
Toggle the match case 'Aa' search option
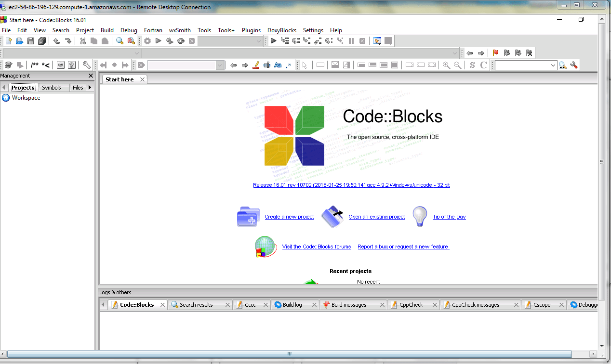[x=278, y=65]
